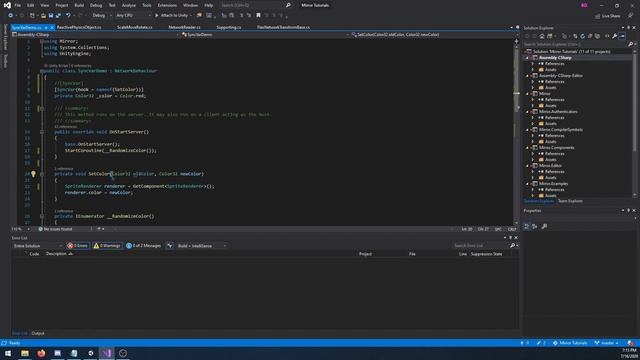Click the Refresh icon in Solution Explorer toolbar
Screen dimensions: 640x360
click(x=582, y=36)
